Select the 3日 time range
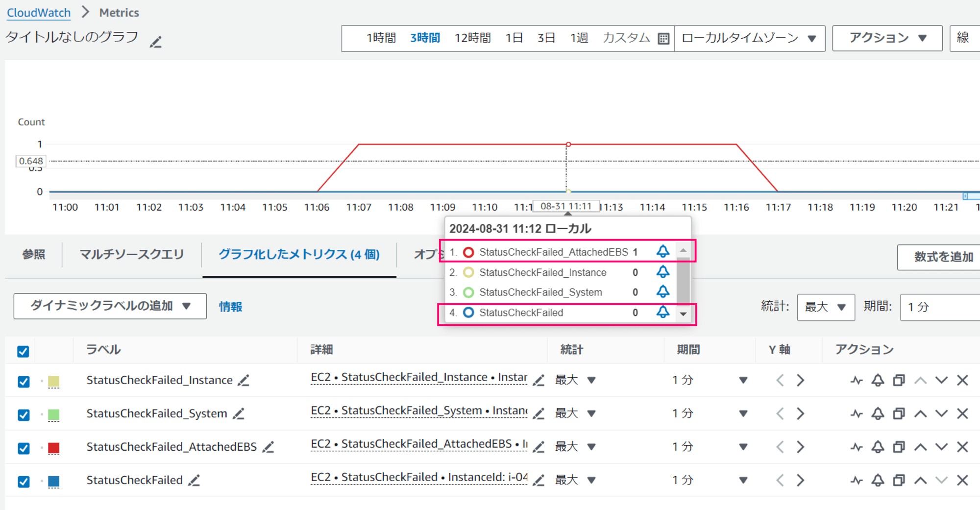The width and height of the screenshot is (980, 510). click(546, 38)
